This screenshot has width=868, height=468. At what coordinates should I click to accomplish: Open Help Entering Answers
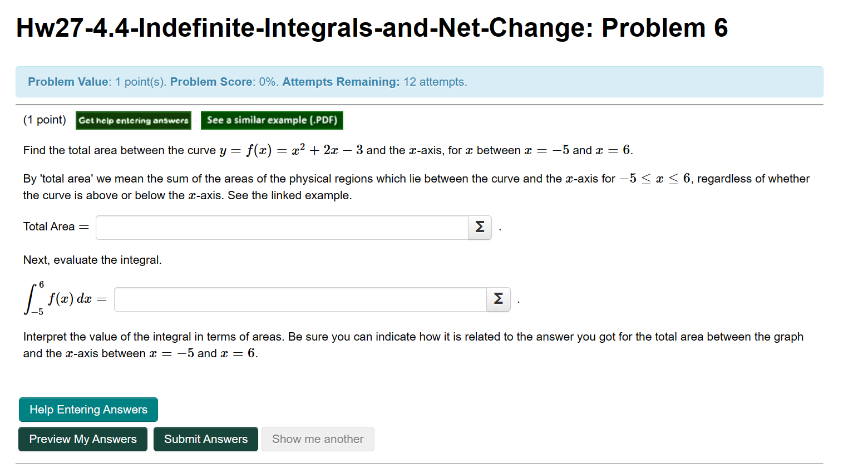pos(88,409)
